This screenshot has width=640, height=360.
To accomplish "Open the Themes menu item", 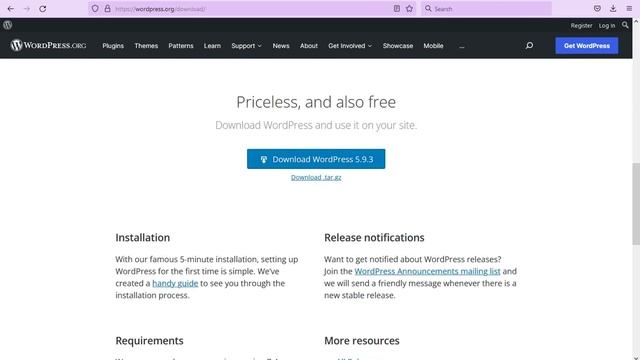I will pyautogui.click(x=146, y=46).
